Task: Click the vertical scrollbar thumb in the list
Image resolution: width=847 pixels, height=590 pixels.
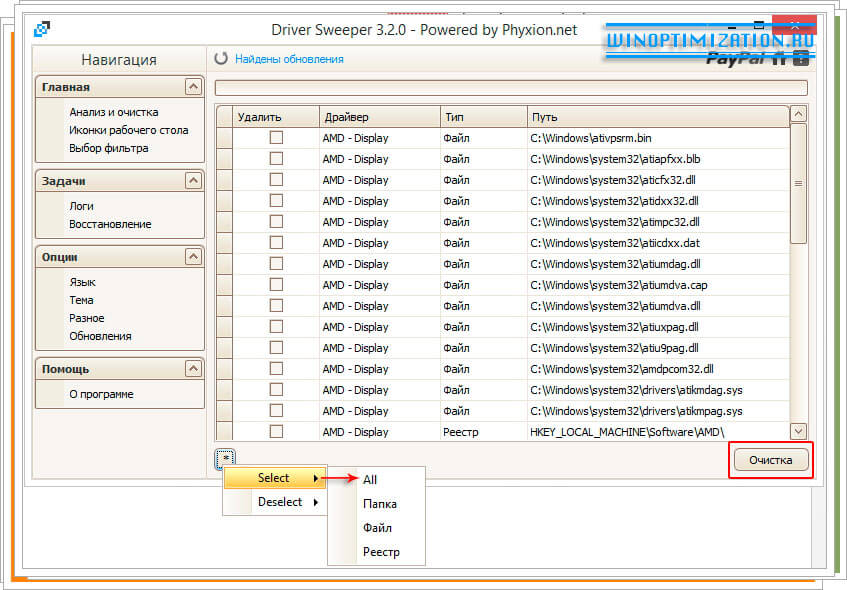Action: click(x=798, y=184)
